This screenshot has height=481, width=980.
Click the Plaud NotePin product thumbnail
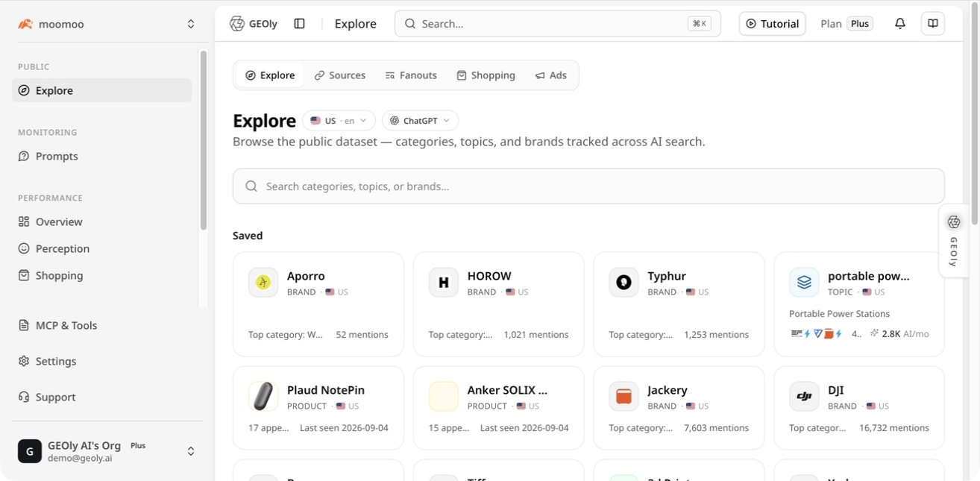pos(263,397)
